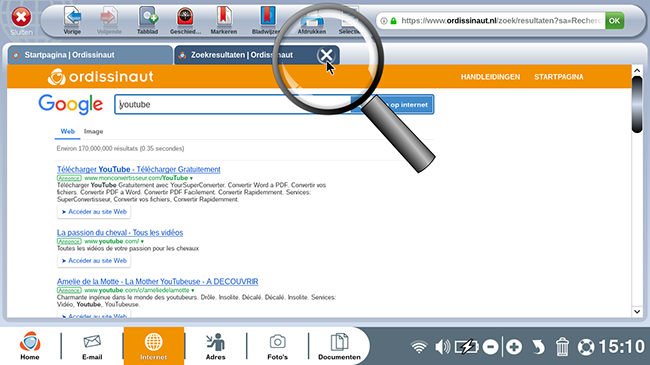This screenshot has height=365, width=650.
Task: Open La passion du cheval link
Action: 120,233
